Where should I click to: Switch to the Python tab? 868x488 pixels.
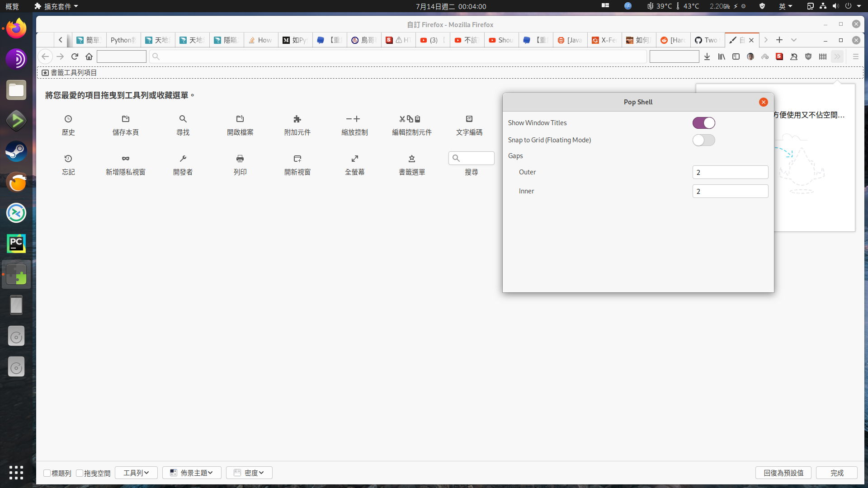pyautogui.click(x=123, y=40)
